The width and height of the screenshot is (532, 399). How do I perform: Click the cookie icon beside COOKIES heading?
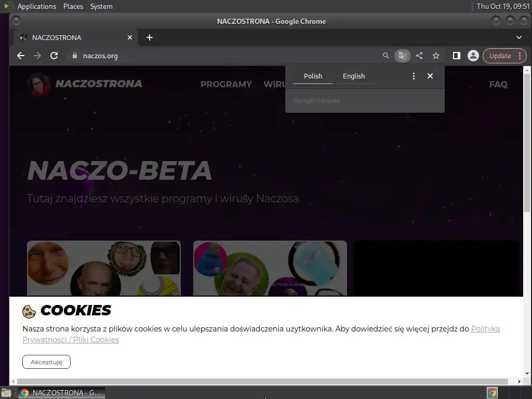(29, 311)
